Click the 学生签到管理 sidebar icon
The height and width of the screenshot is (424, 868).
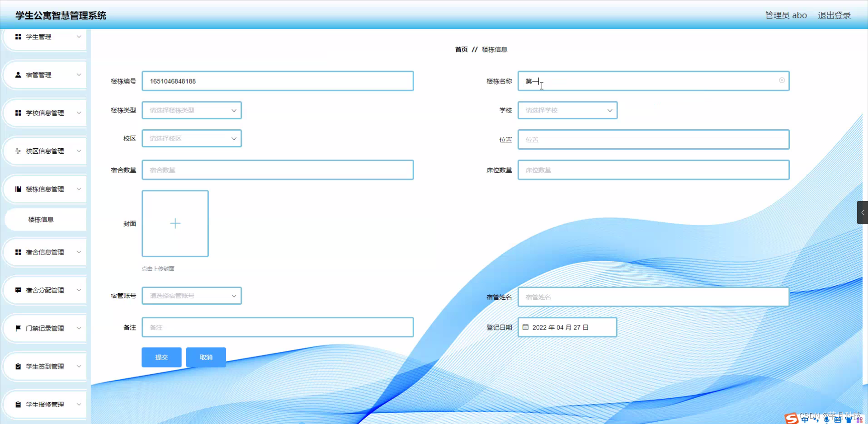[18, 366]
